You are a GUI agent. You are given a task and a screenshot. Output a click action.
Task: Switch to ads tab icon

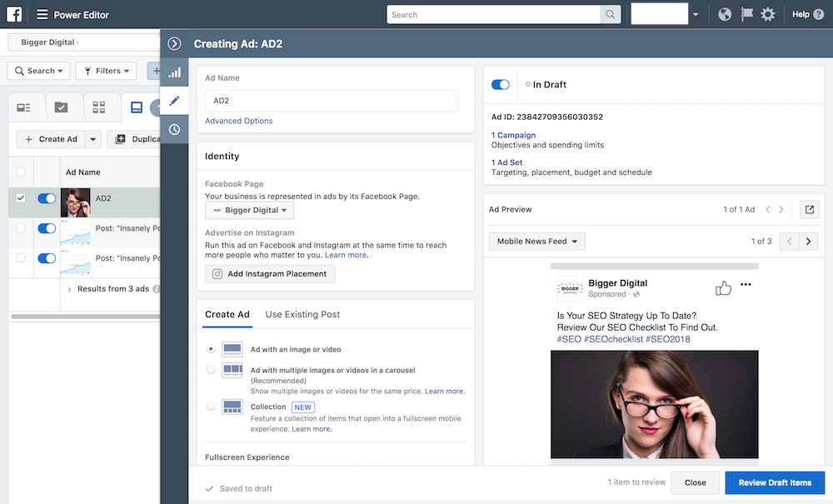click(137, 107)
